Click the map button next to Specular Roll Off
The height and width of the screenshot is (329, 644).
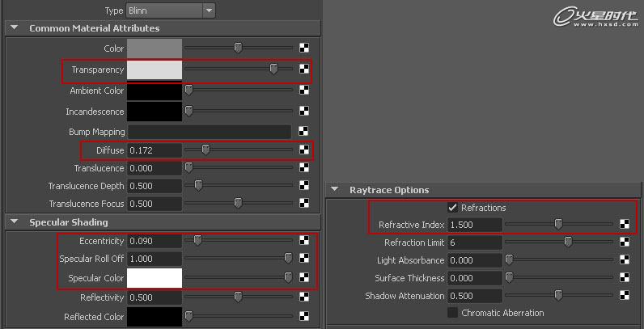304,258
